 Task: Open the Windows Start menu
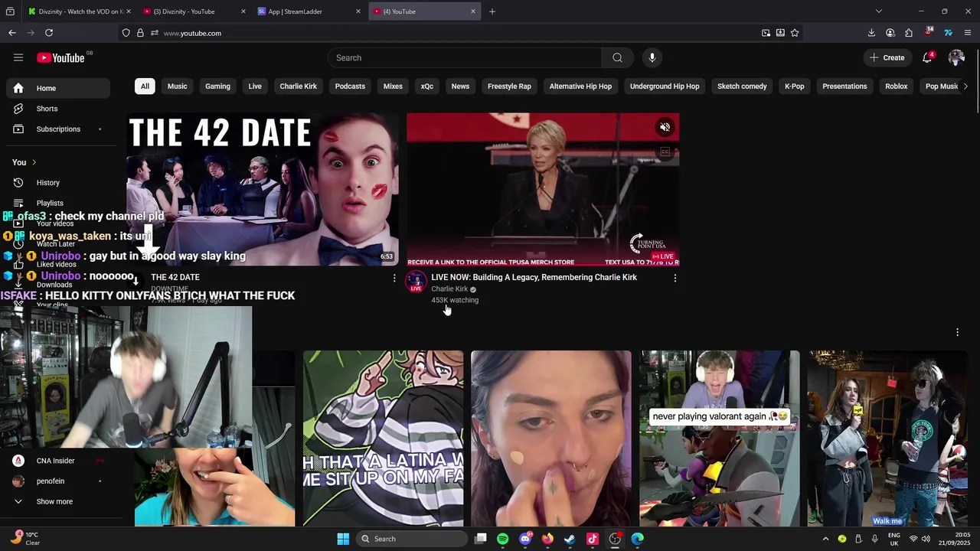click(x=343, y=539)
